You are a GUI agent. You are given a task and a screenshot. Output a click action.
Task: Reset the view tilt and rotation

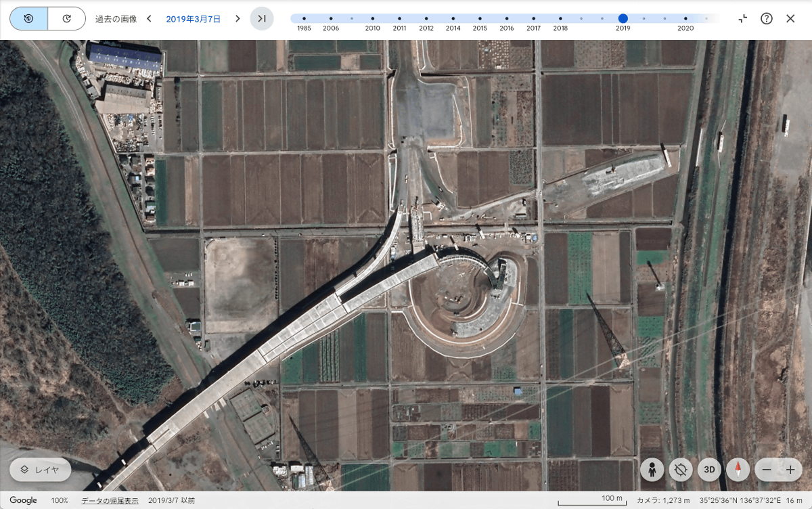(681, 470)
